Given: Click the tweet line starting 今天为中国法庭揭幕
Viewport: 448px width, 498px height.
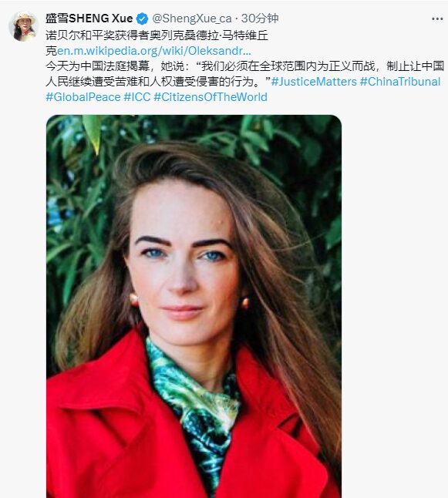Looking at the screenshot, I should [244, 66].
